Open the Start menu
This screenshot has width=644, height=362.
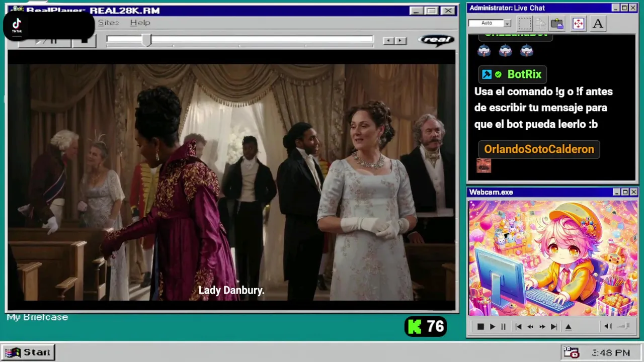[x=28, y=352]
